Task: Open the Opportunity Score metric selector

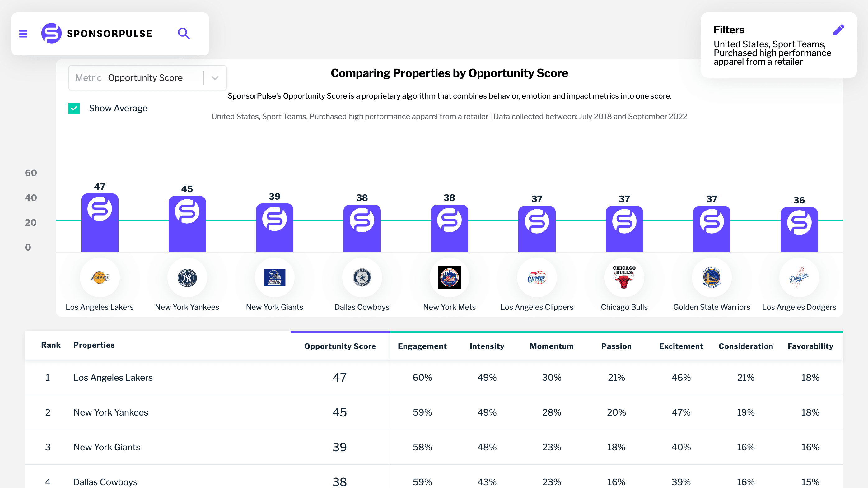Action: point(145,78)
